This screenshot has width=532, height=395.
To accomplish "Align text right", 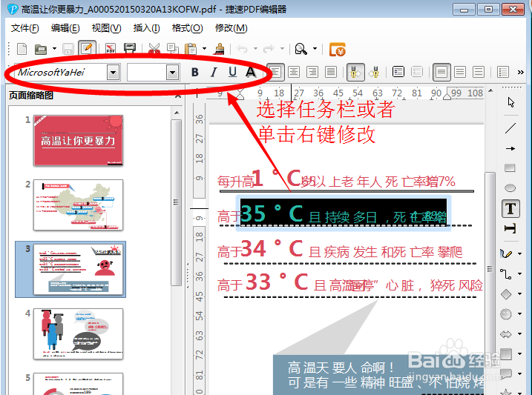I will tap(312, 72).
